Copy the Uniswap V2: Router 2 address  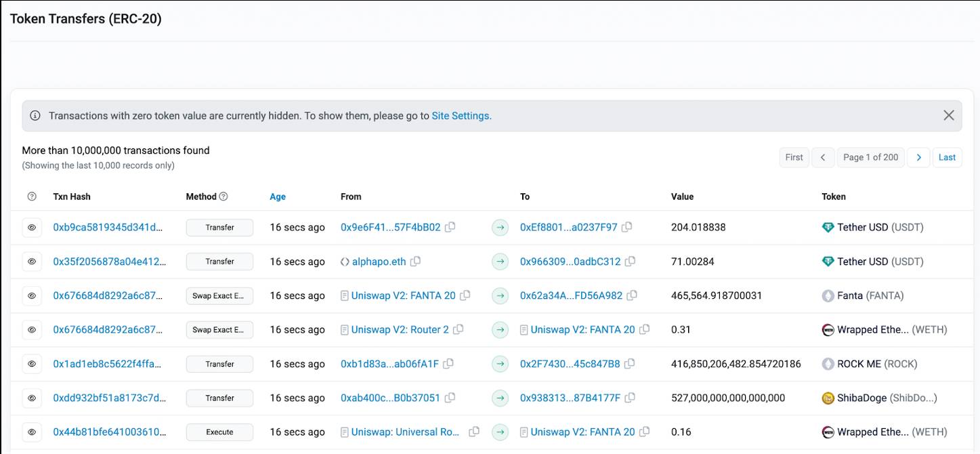pyautogui.click(x=459, y=329)
